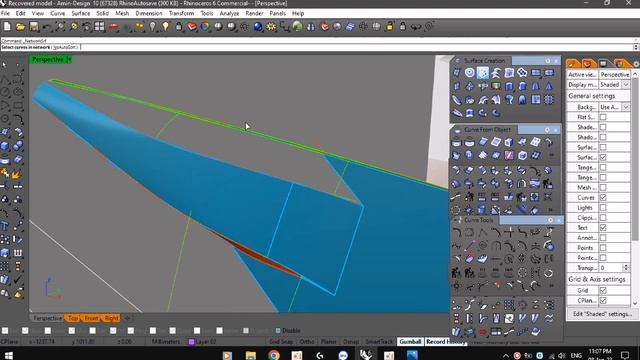Click the Text tool icon in left sidebar
640x360 pixels.
[5, 226]
